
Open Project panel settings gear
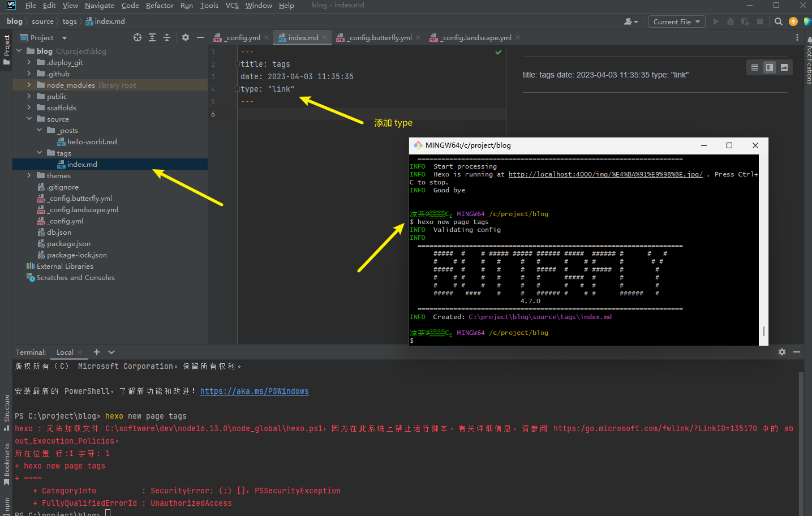[x=186, y=37]
